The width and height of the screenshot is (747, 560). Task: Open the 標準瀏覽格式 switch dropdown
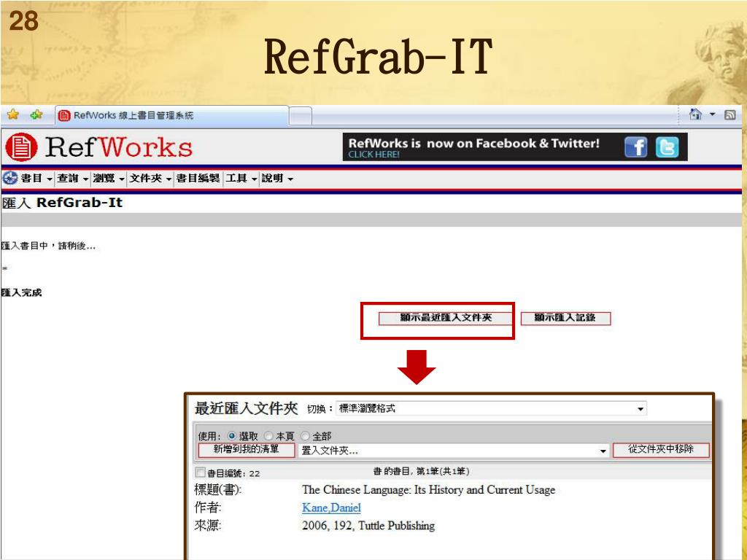click(x=491, y=408)
